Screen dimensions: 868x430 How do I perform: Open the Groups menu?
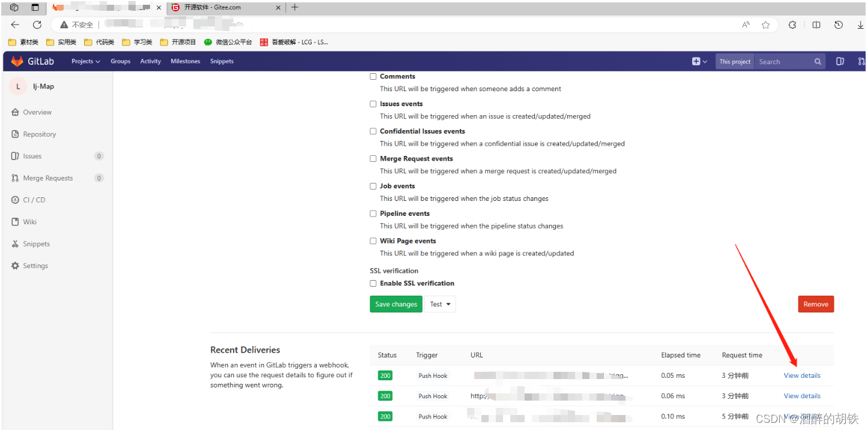120,61
